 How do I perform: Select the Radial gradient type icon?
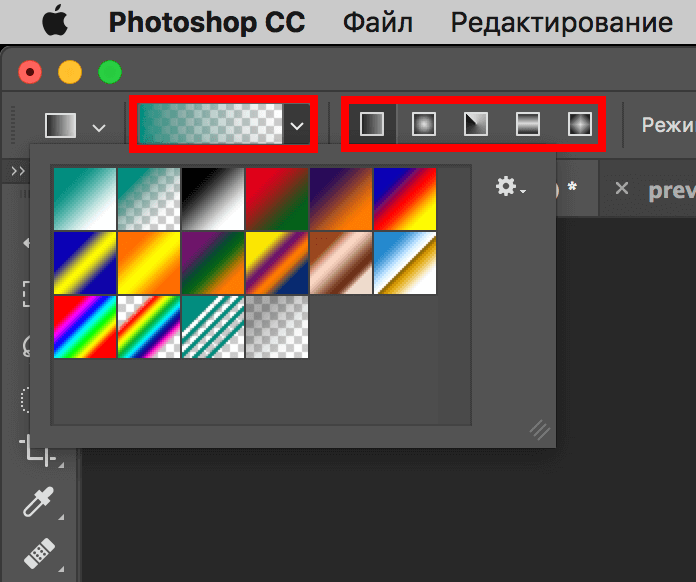[x=424, y=124]
